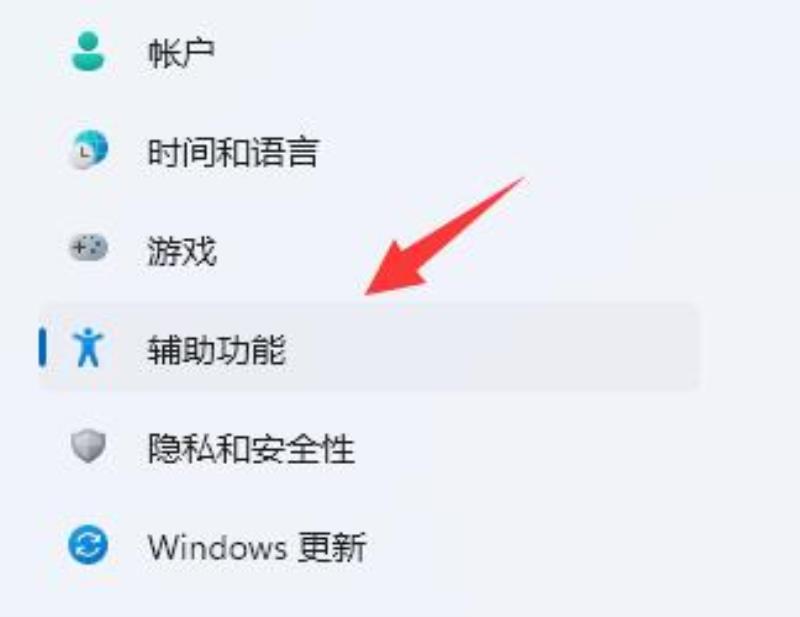Click empty highlighted row area right of 辅助功能
Viewport: 800px width, 617px height.
pos(490,349)
